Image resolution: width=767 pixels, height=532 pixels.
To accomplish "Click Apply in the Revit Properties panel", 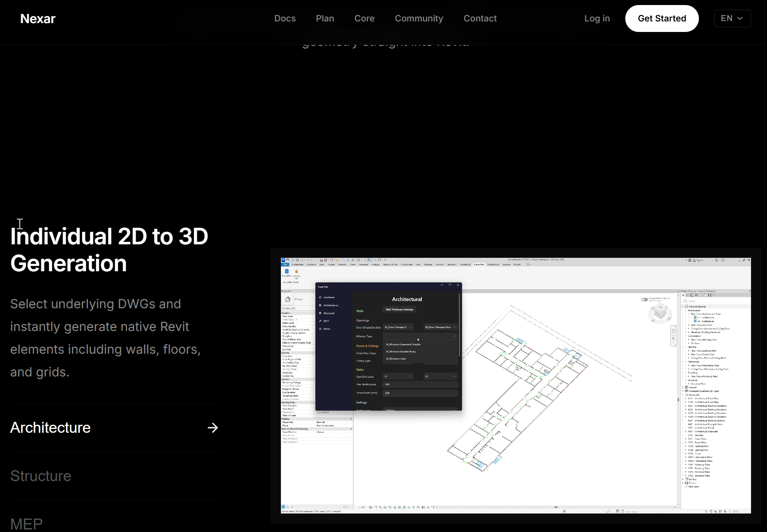I will pos(346,507).
